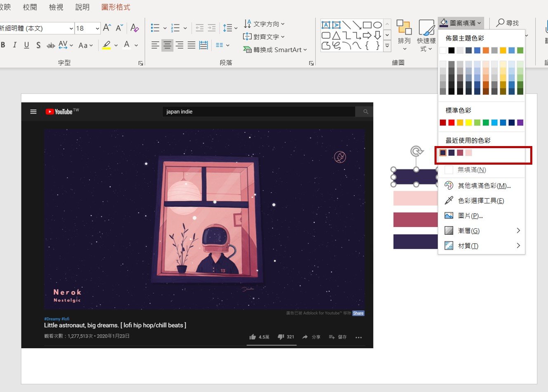Pick purple standard color swatch
Viewport: 548px width, 392px height.
click(520, 123)
